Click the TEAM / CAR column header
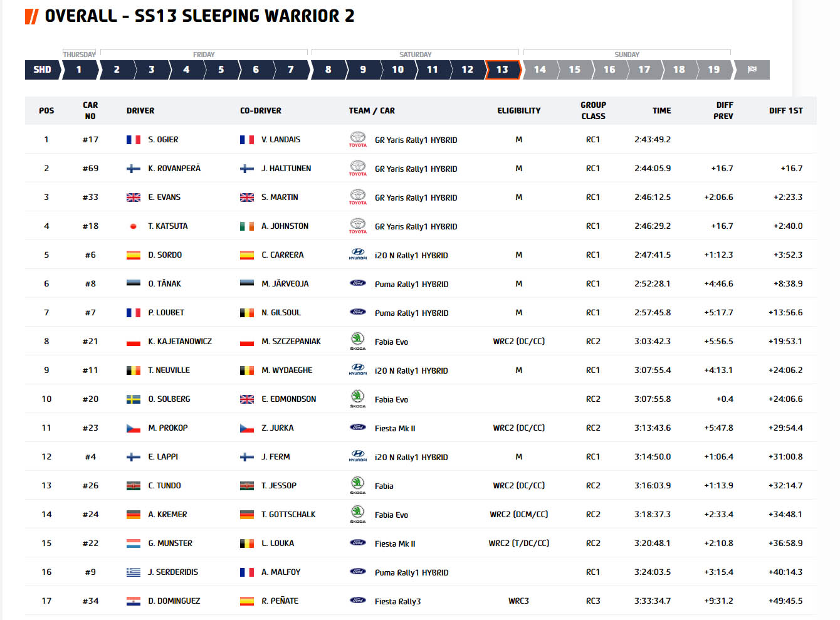This screenshot has width=840, height=620. tap(372, 111)
